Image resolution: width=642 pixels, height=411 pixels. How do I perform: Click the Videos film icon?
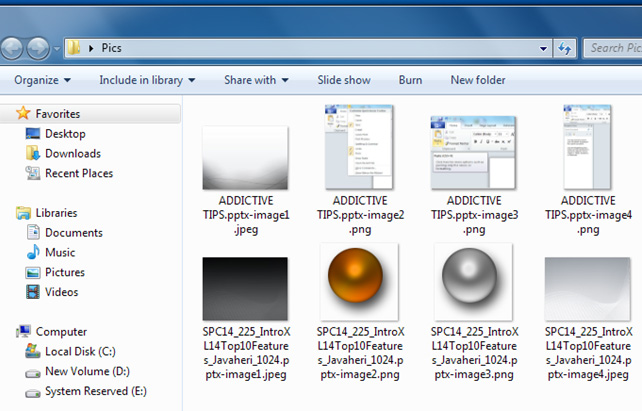(33, 292)
